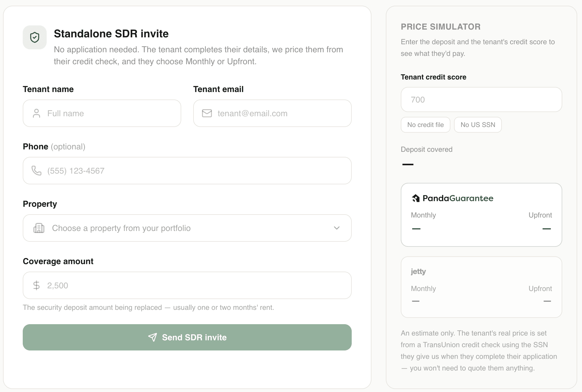
Task: Select the PandaGuarantee pricing card
Action: 482,215
